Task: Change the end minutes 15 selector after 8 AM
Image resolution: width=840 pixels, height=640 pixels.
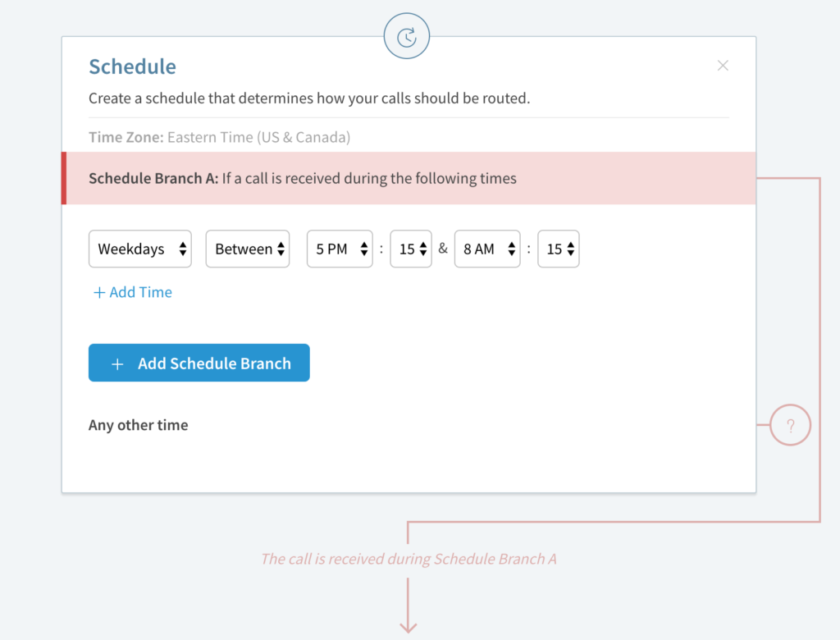Action: click(x=558, y=249)
